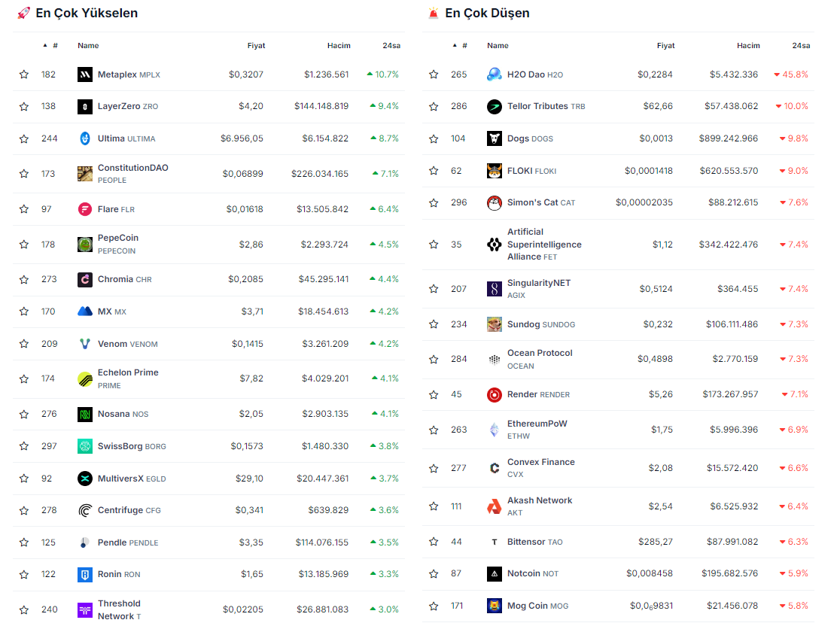Viewport: 840px width, 623px height.
Task: Click the Nosana coin logo
Action: click(x=84, y=414)
